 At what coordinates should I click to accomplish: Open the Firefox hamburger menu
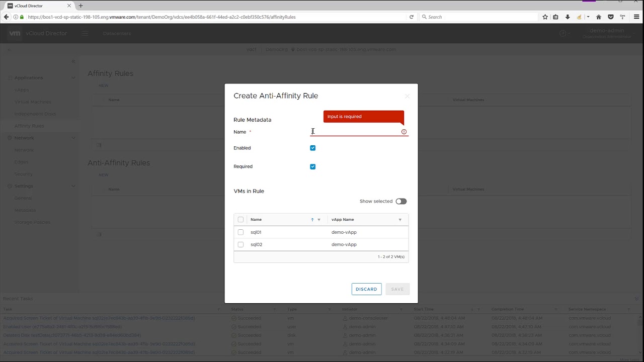(x=636, y=17)
